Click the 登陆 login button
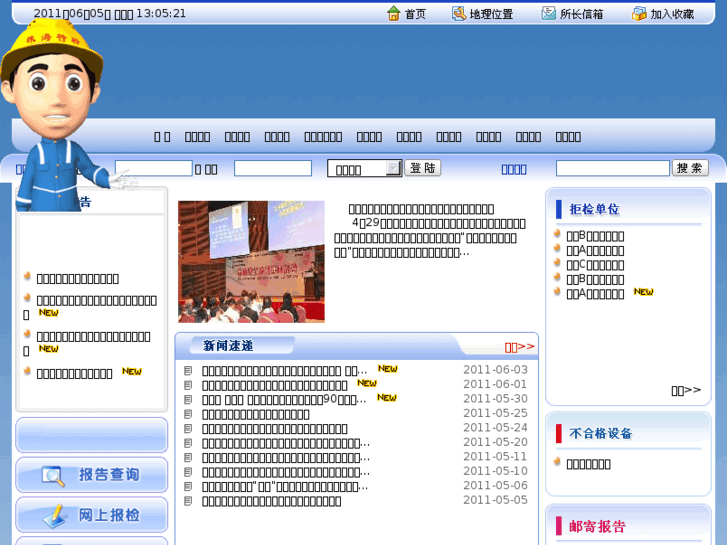 pos(422,168)
